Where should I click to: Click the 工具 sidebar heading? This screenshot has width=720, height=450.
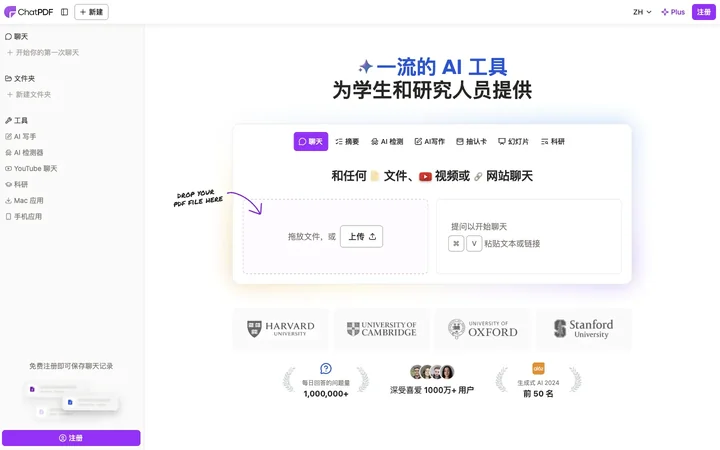17,120
